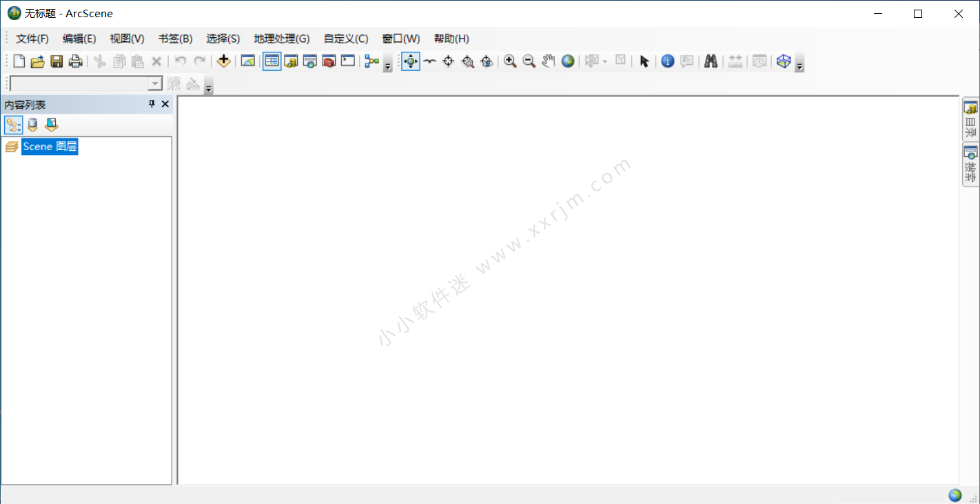Viewport: 980px width, 504px height.
Task: Open the ArcToolbox window
Action: 329,61
